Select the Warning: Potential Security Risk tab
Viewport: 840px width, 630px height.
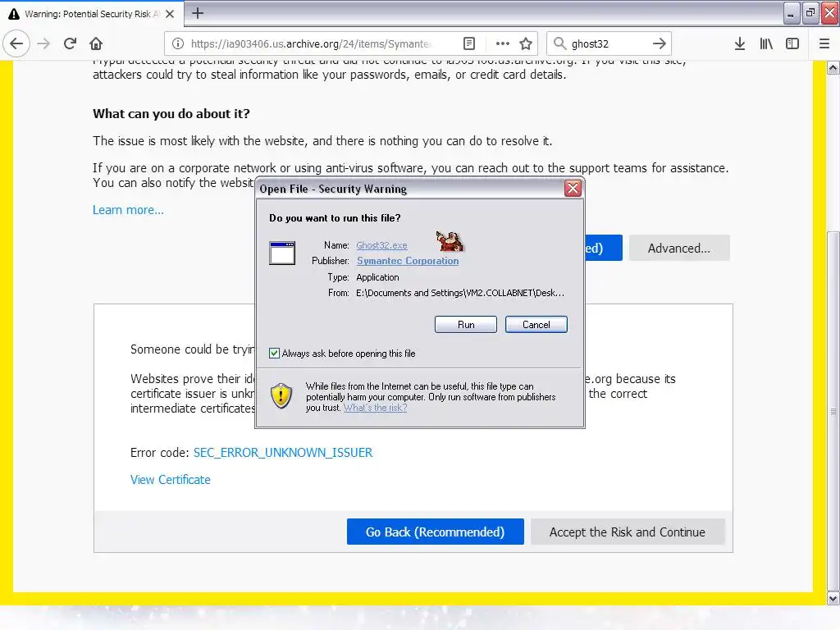tap(92, 14)
